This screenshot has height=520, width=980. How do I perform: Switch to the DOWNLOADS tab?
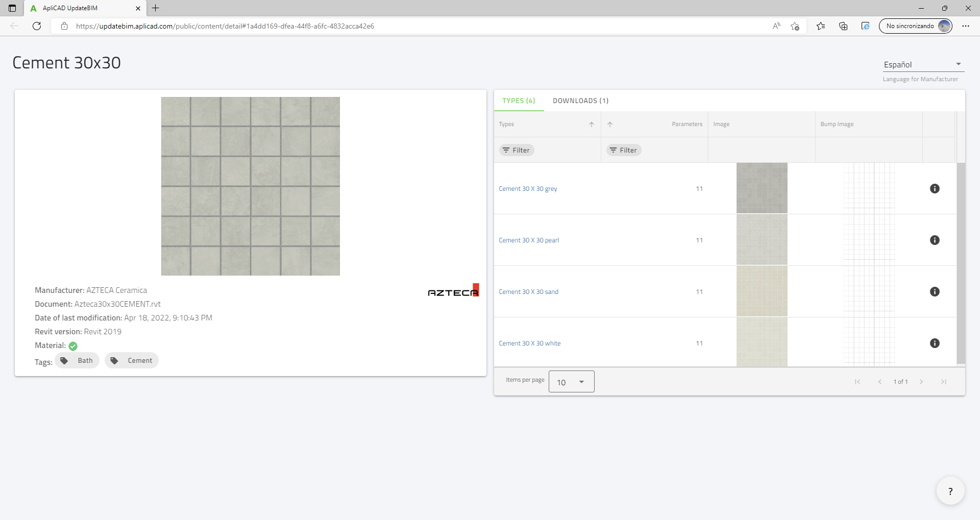580,101
